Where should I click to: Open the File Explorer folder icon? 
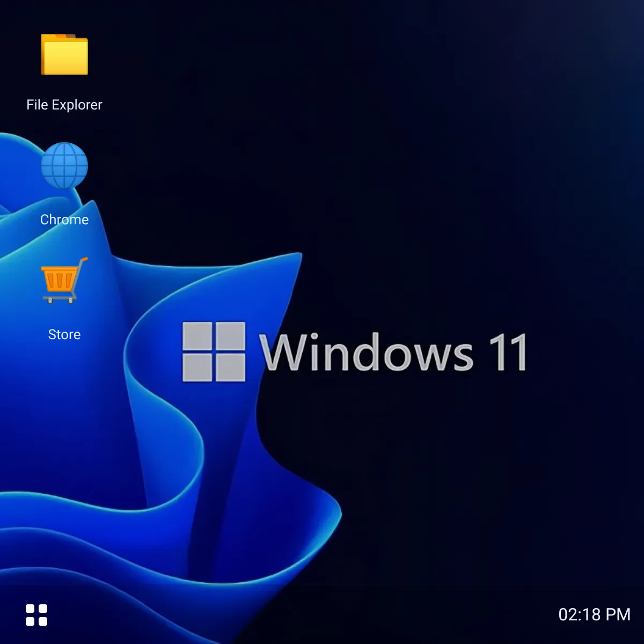(64, 54)
